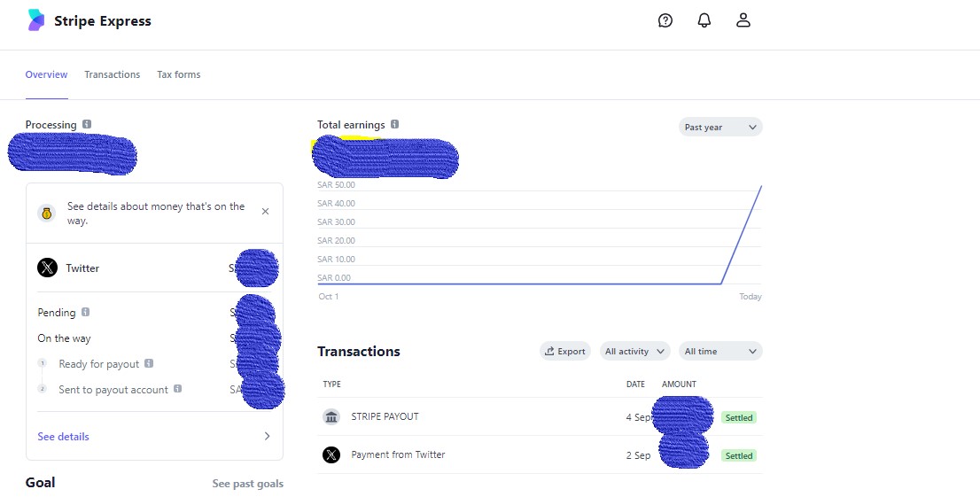Click the TYPE column header
This screenshot has height=497, width=980.
332,384
